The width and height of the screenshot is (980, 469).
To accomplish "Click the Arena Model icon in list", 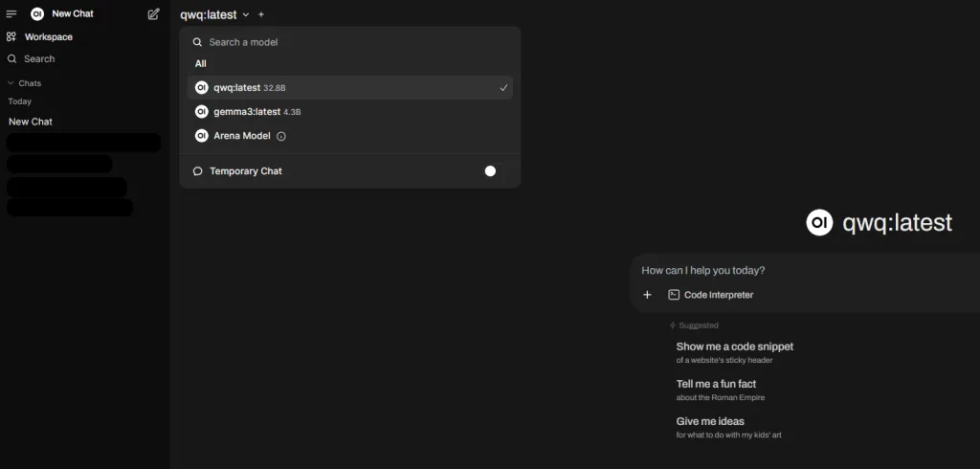I will tap(201, 136).
